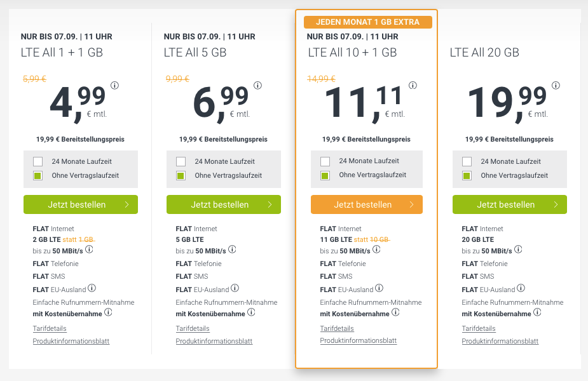
Task: Open Produktinformationsblatt for LTE All 1 + 1 GB
Action: [71, 341]
